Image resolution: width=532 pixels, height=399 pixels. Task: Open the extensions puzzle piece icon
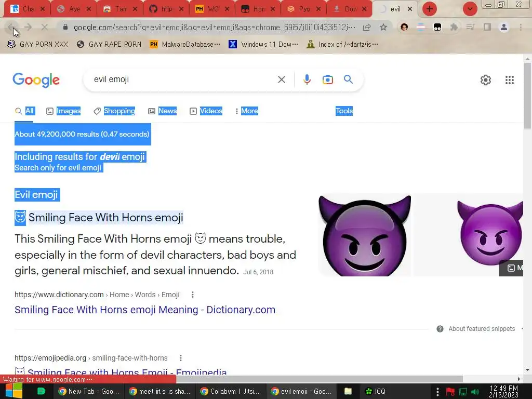(454, 27)
